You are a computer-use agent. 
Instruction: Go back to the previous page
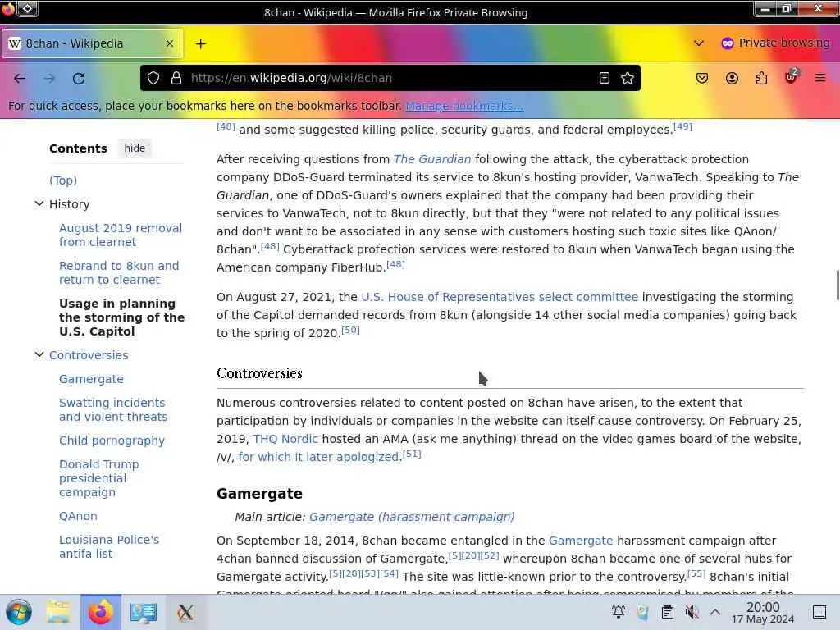pos(20,78)
